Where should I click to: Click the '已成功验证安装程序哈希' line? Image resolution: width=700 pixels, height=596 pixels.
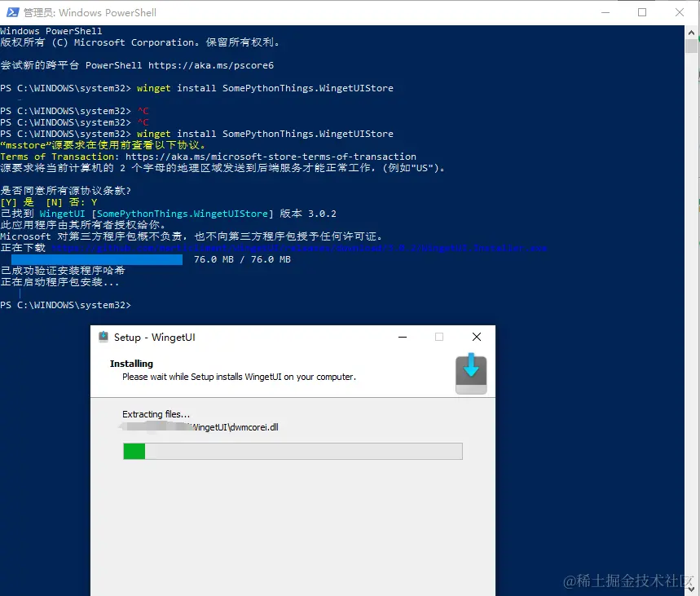coord(63,271)
